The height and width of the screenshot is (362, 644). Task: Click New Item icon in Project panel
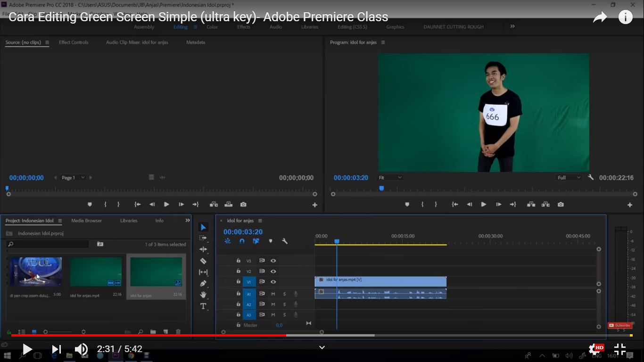point(165,332)
